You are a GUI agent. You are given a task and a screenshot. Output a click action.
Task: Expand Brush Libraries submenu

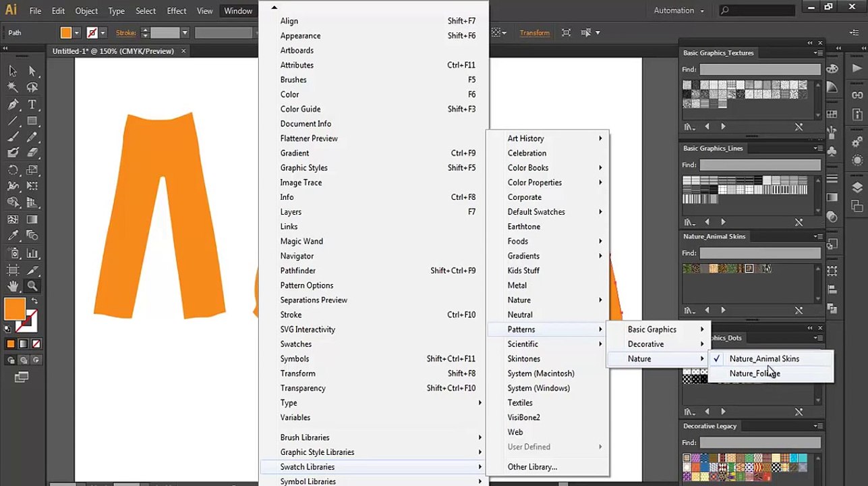point(373,437)
